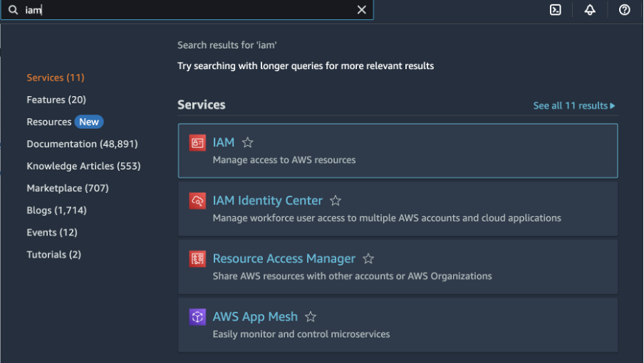Screen dimensions: 644x363
Task: Click the 'Manage access to AWS resources' description
Action: pyautogui.click(x=284, y=160)
